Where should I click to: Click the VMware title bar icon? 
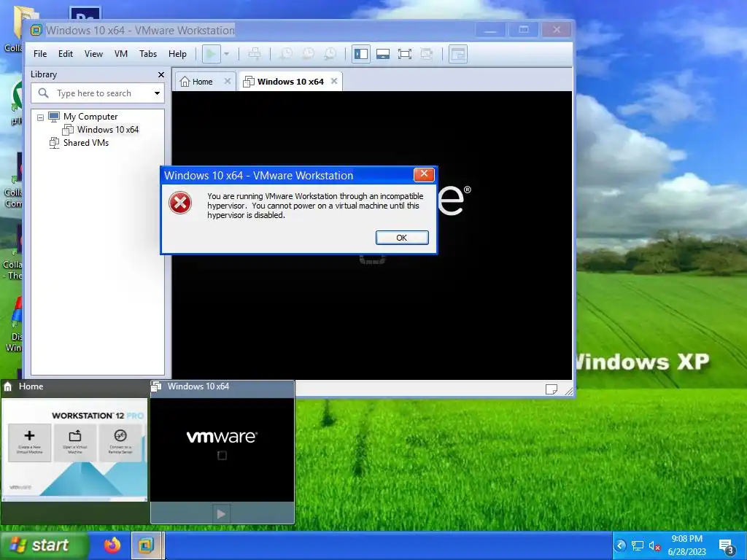36,31
